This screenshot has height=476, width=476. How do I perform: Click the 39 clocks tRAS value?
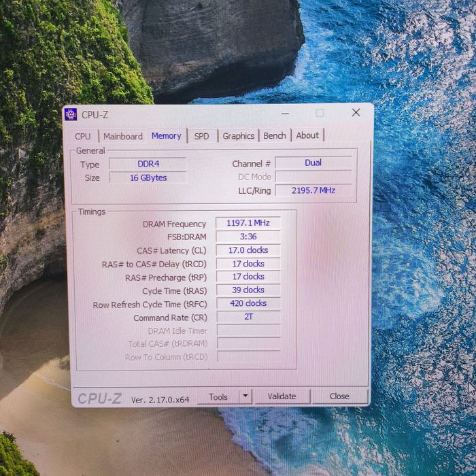click(x=248, y=290)
